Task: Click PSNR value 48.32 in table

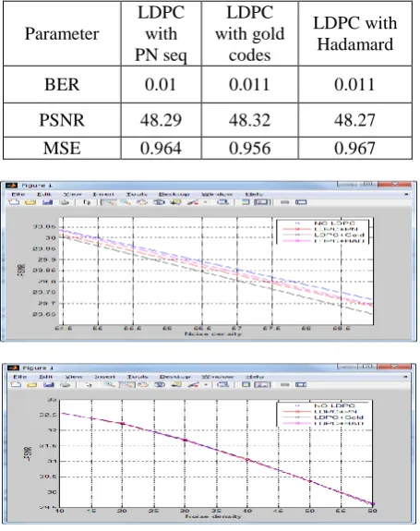Action: (249, 120)
